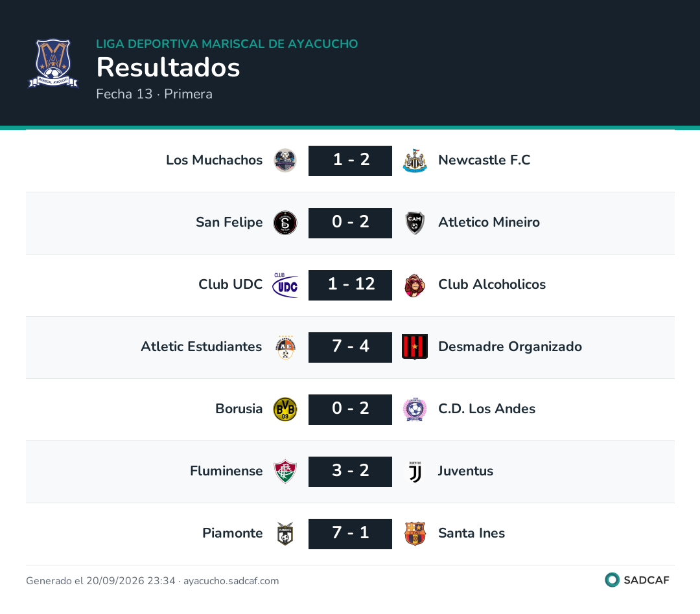Click the Mariscal de Ayacucho league crest
Image resolution: width=700 pixels, height=614 pixels.
pyautogui.click(x=53, y=63)
